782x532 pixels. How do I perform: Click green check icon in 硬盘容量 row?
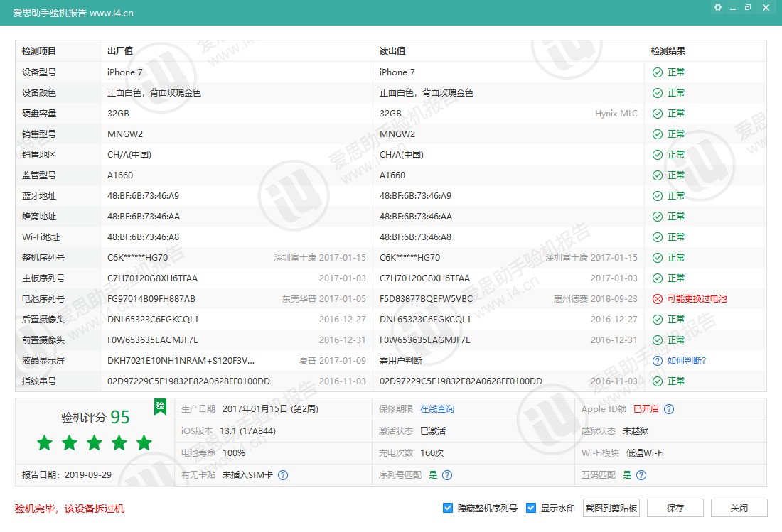(x=658, y=114)
